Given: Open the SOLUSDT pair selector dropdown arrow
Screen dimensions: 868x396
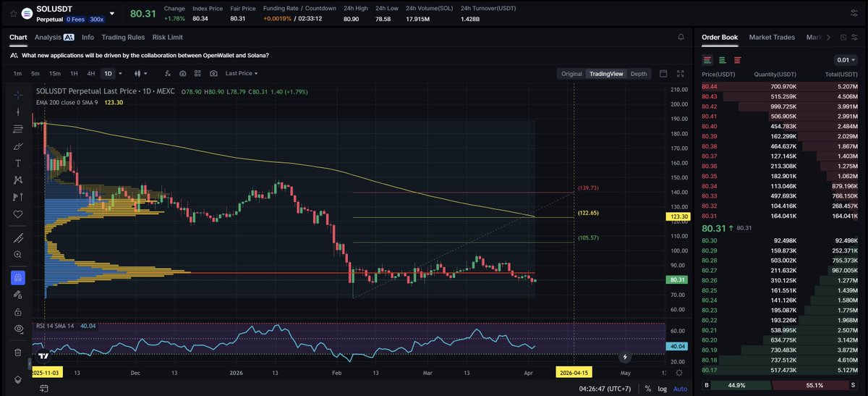Looking at the screenshot, I should (x=112, y=13).
